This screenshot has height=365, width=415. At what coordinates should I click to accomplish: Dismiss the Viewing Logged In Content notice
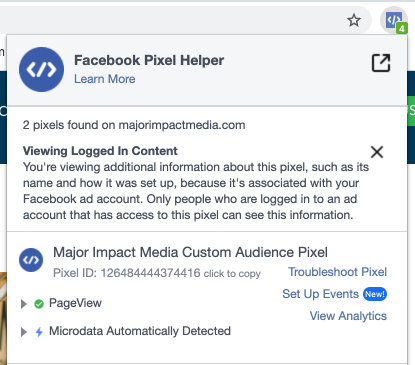pyautogui.click(x=377, y=152)
